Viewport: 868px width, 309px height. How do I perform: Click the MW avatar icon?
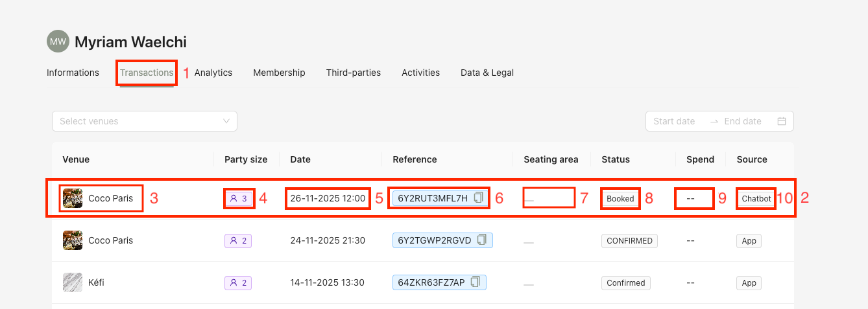[x=58, y=42]
